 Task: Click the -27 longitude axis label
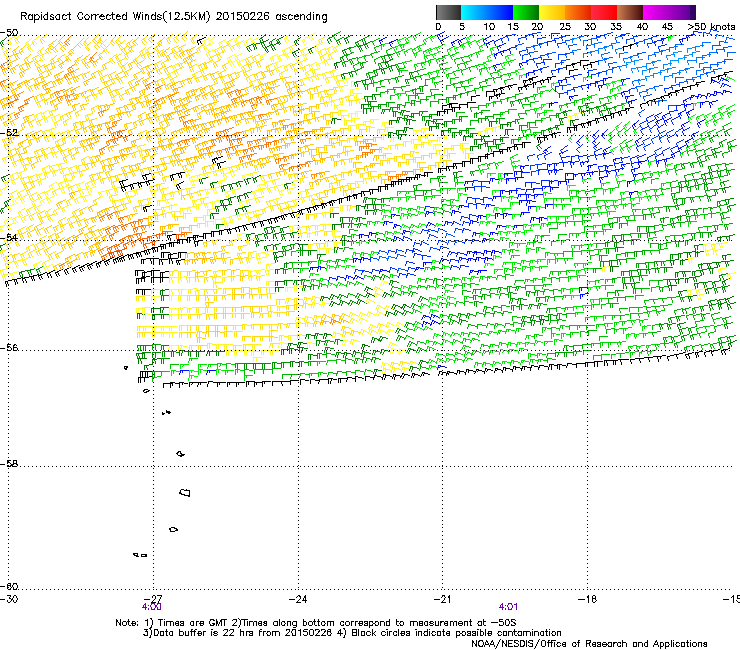click(x=153, y=599)
